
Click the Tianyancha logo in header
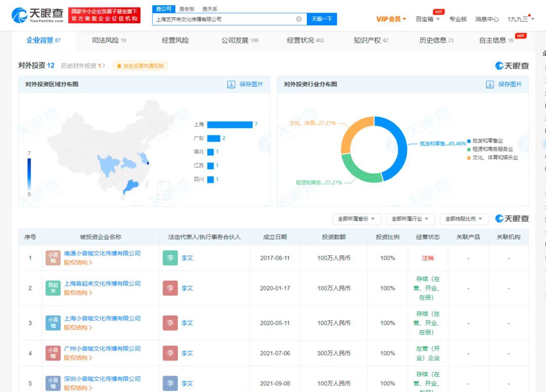37,15
